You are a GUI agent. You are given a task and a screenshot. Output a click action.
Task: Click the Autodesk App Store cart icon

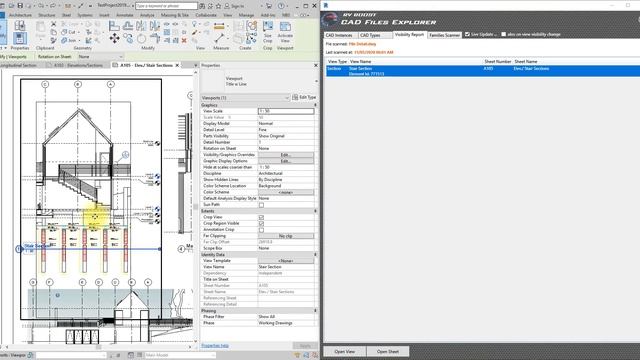click(x=269, y=6)
